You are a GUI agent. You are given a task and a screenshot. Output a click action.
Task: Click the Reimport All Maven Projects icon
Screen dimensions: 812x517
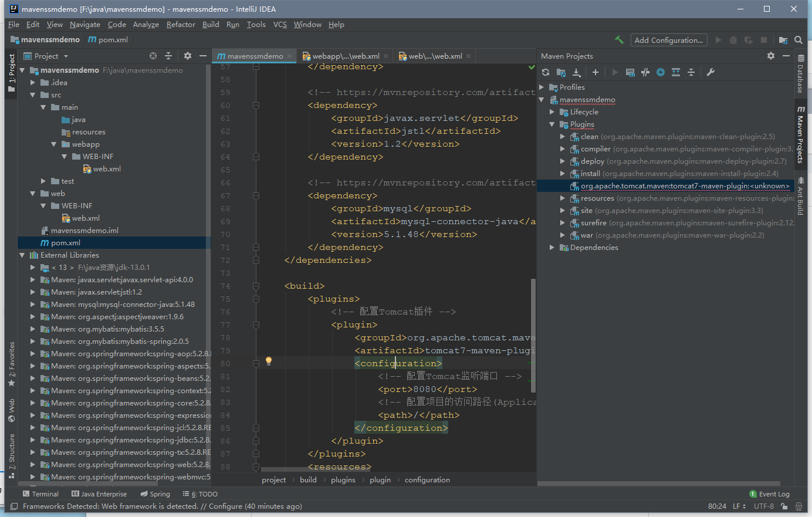click(546, 72)
